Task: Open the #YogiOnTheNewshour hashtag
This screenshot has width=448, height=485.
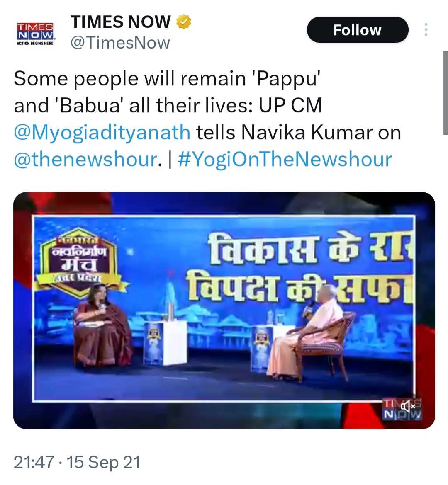Action: coord(285,159)
